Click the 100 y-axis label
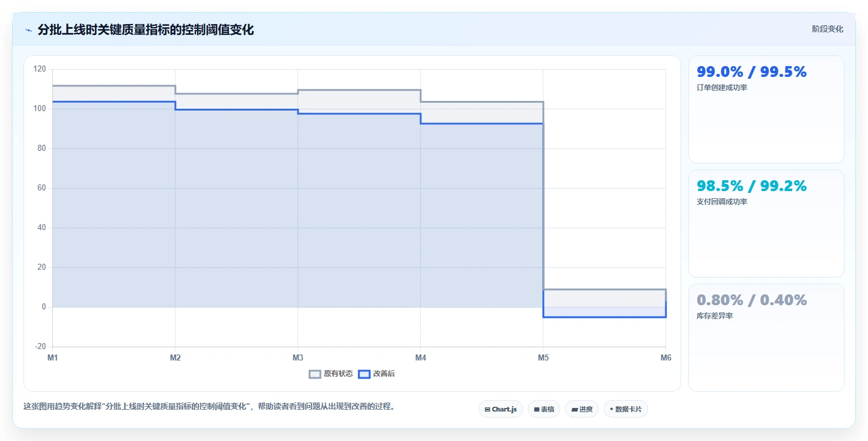 40,109
